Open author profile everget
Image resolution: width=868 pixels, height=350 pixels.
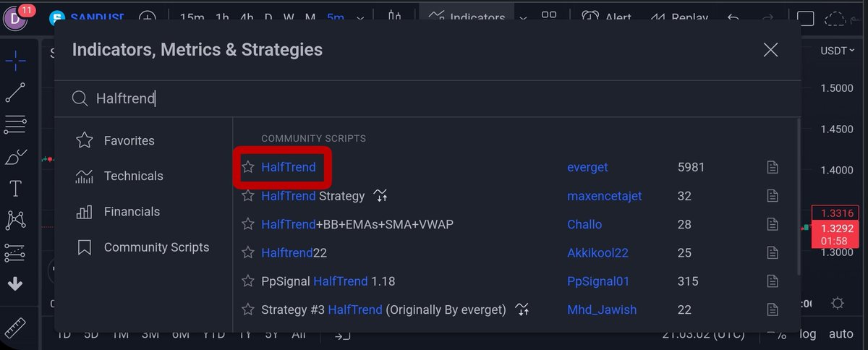[587, 167]
